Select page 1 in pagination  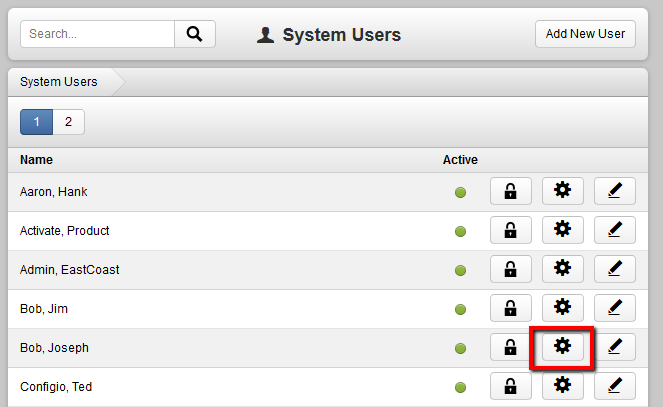(36, 122)
